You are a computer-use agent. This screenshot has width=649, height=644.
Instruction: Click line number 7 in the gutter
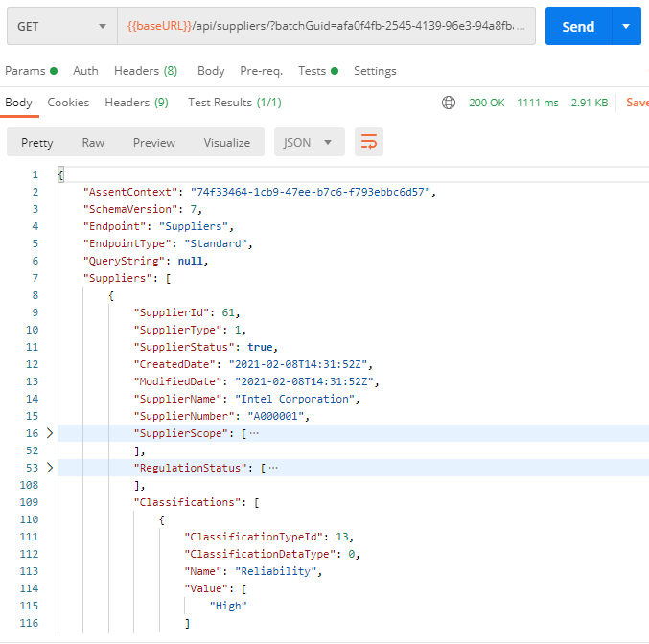[x=35, y=278]
